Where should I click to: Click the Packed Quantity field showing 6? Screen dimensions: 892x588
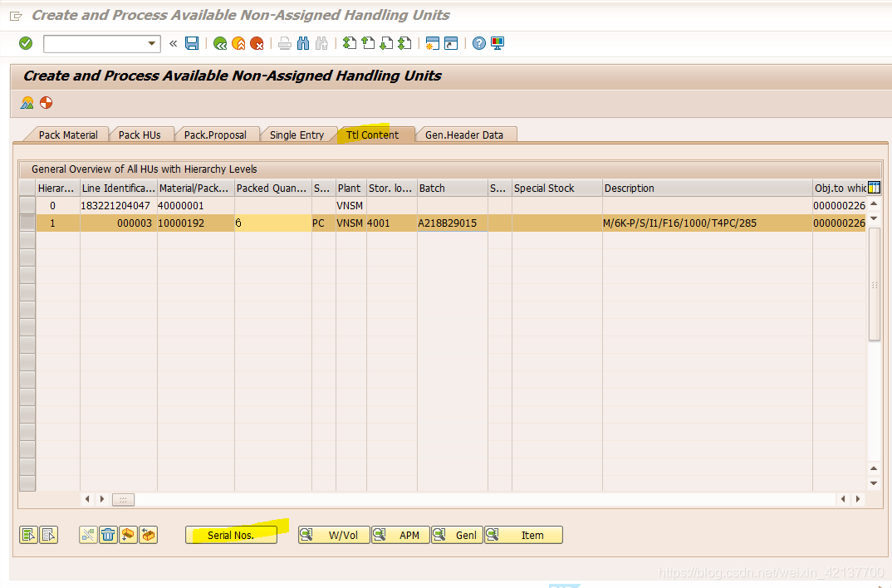click(273, 223)
